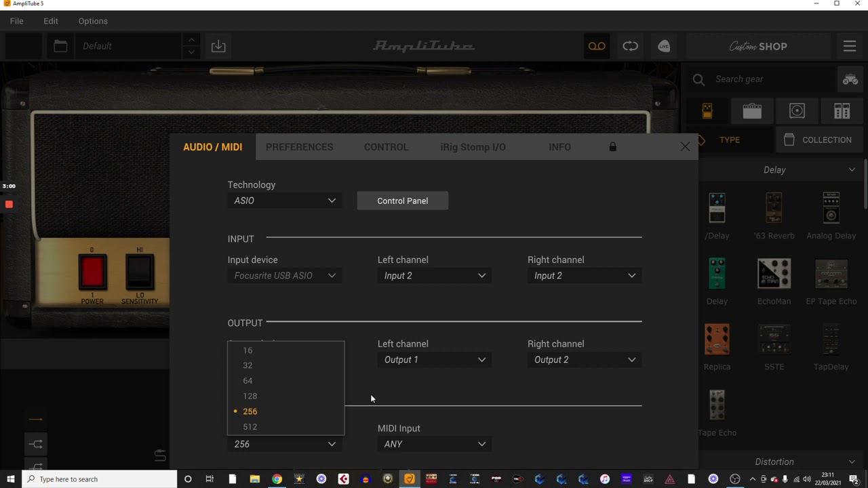Toggle the red POWER switch on amp
868x488 pixels.
(92, 272)
